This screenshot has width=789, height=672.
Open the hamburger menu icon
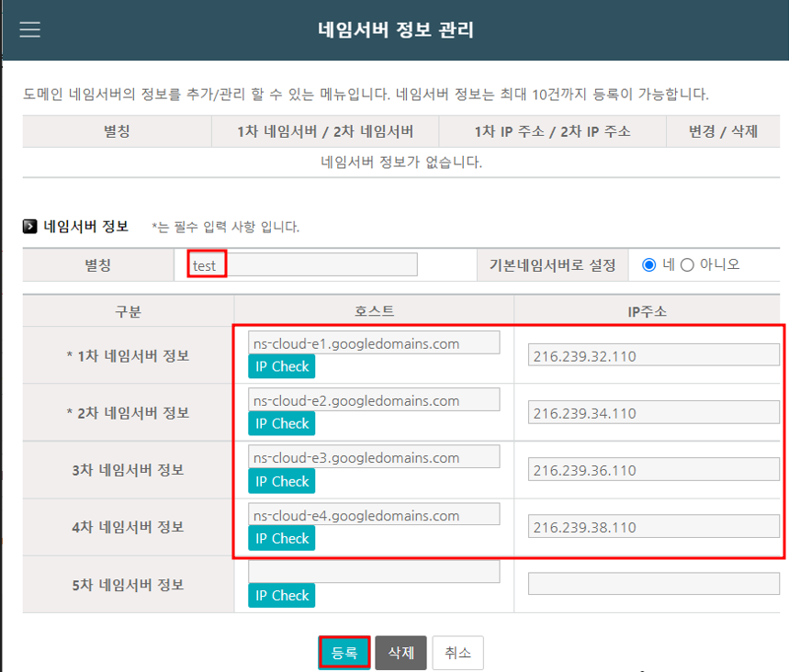coord(29,29)
